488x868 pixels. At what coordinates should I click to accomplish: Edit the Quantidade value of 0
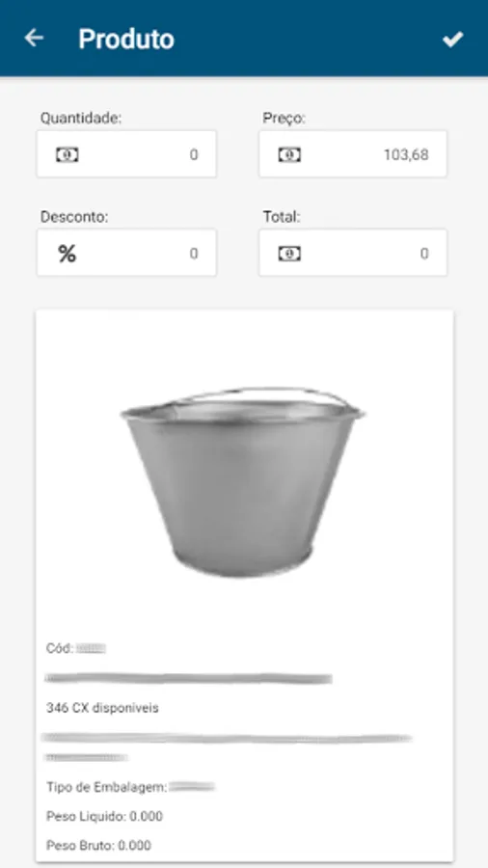[x=126, y=154]
